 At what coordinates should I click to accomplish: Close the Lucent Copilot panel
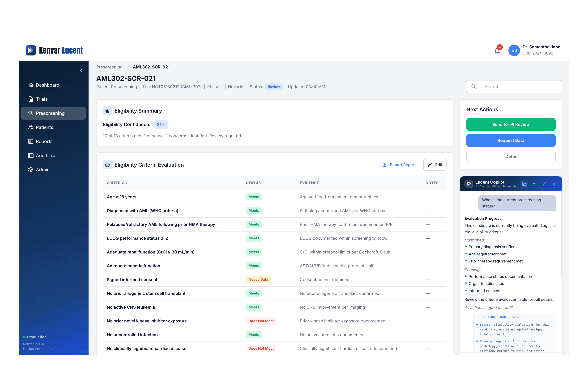554,184
